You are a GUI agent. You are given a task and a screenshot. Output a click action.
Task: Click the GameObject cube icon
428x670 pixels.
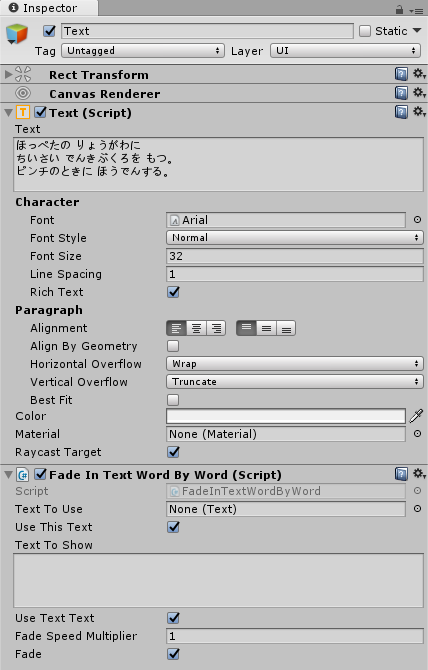17,34
